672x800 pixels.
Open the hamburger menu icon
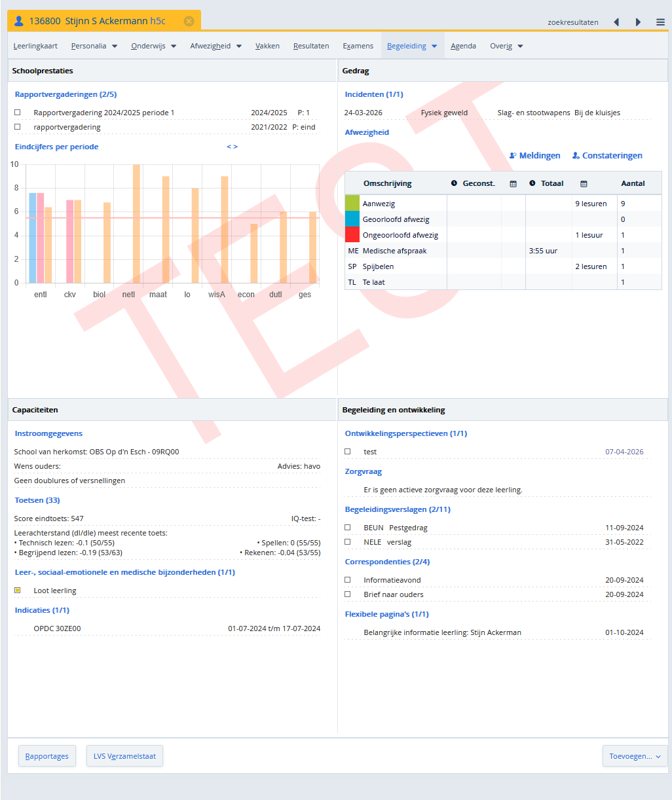tap(660, 22)
